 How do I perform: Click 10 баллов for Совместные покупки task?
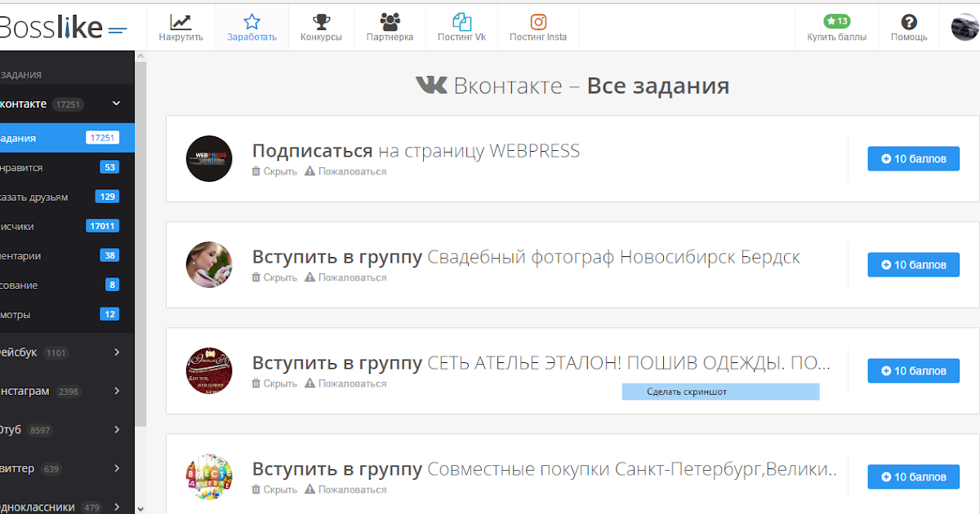tap(913, 476)
